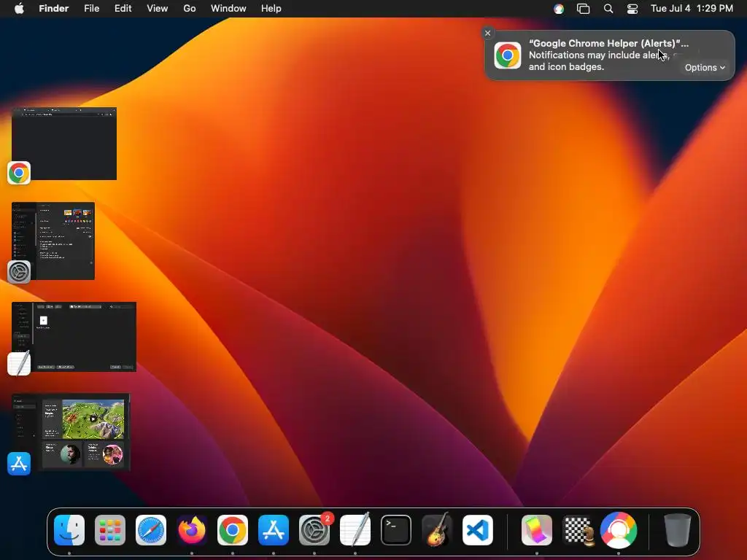Viewport: 747px width, 560px height.
Task: Open Control Center in menu bar
Action: pyautogui.click(x=632, y=9)
